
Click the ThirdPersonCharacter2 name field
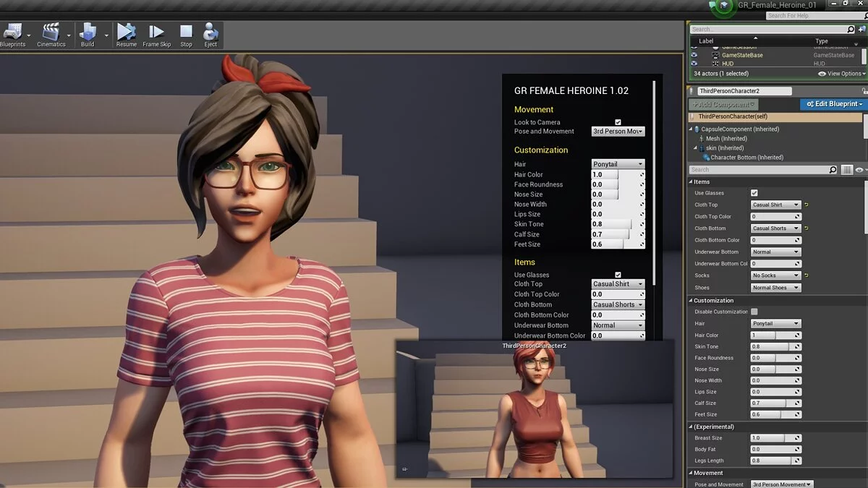744,91
